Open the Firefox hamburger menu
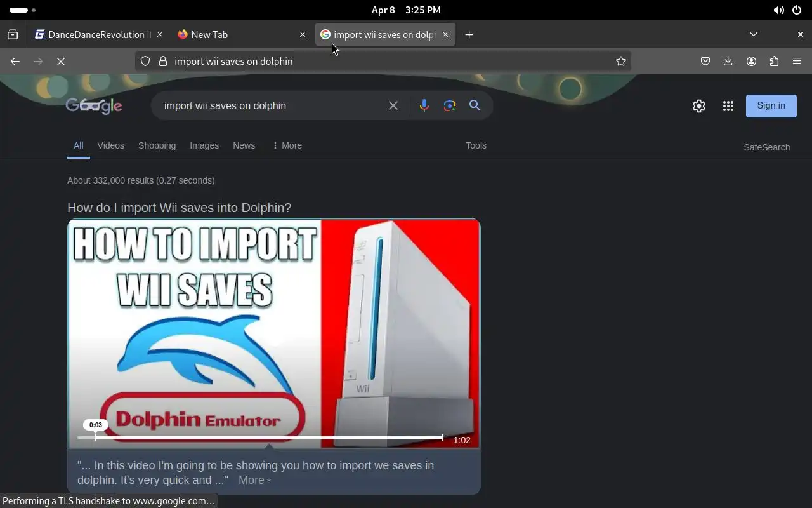This screenshot has width=812, height=508. click(797, 62)
